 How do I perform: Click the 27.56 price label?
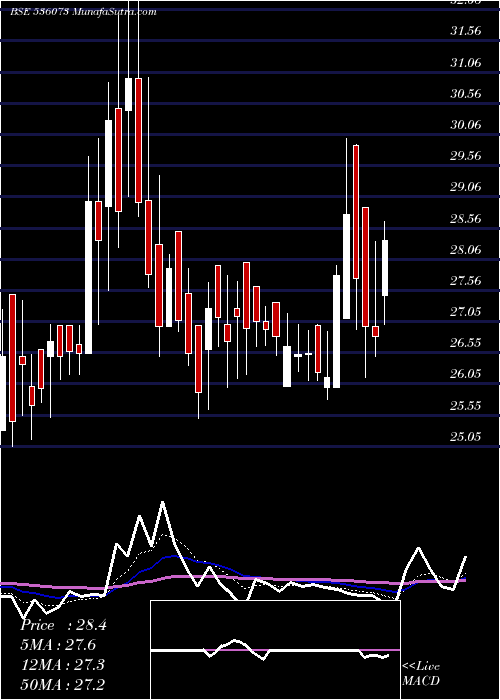click(x=466, y=280)
